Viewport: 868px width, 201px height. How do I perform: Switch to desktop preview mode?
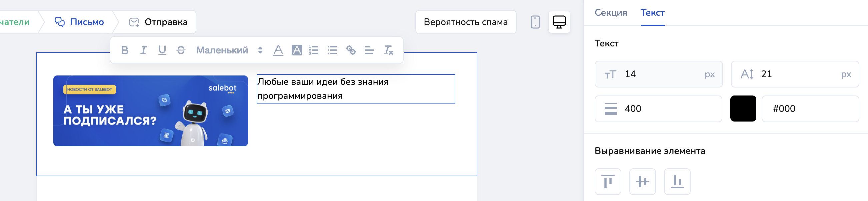tap(559, 22)
